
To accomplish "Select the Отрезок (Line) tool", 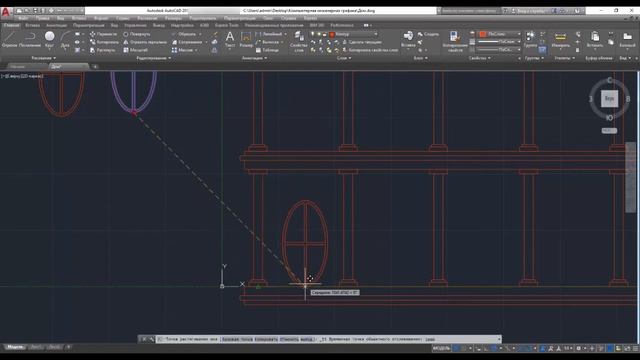I will (9, 39).
